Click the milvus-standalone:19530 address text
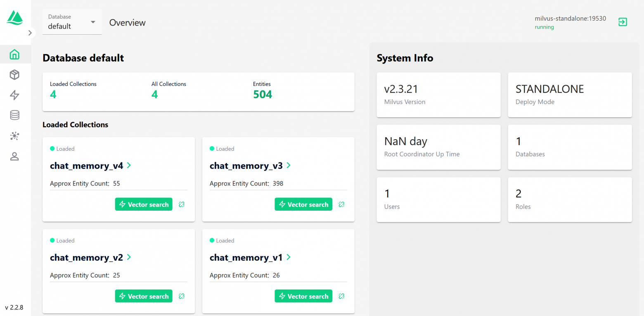Viewport: 644px width, 316px height. (x=571, y=18)
